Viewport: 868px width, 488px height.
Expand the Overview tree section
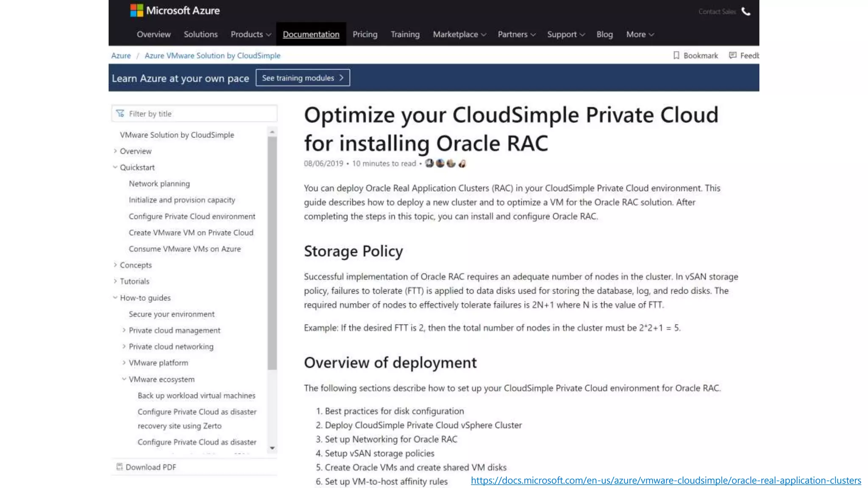[115, 151]
